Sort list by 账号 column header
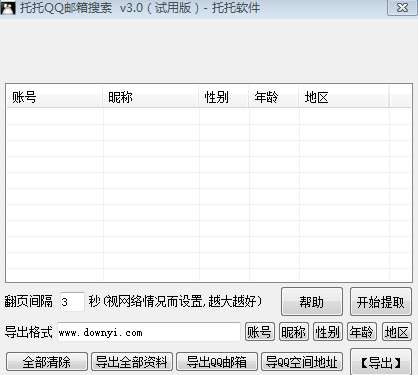Screen dimensions: 418x375 [x=54, y=98]
